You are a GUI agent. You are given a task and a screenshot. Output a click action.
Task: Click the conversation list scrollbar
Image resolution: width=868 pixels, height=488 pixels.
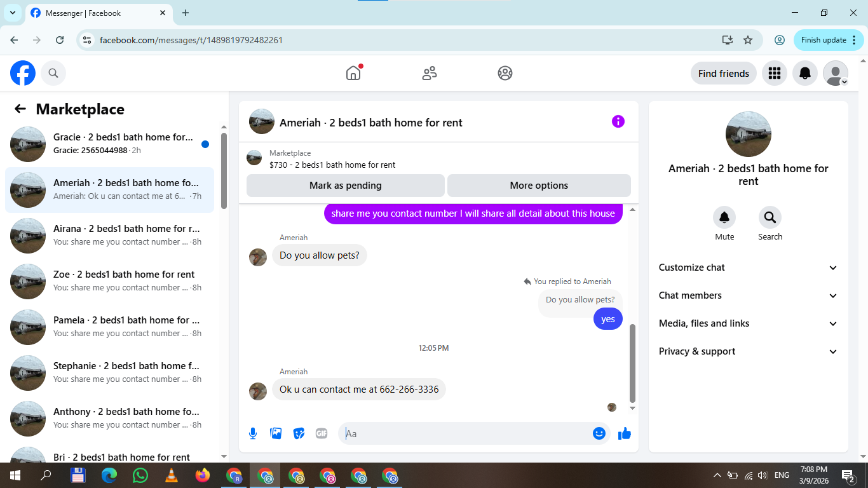pyautogui.click(x=224, y=170)
